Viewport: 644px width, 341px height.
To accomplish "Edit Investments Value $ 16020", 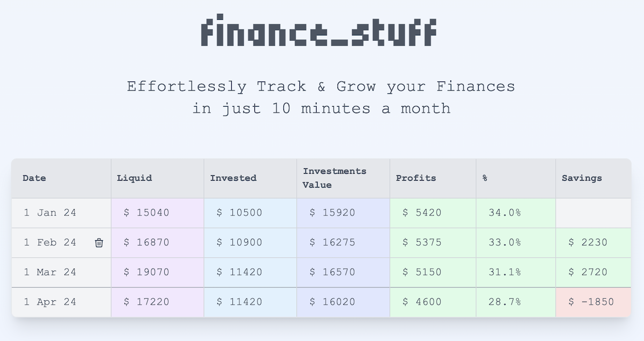I will coord(343,302).
